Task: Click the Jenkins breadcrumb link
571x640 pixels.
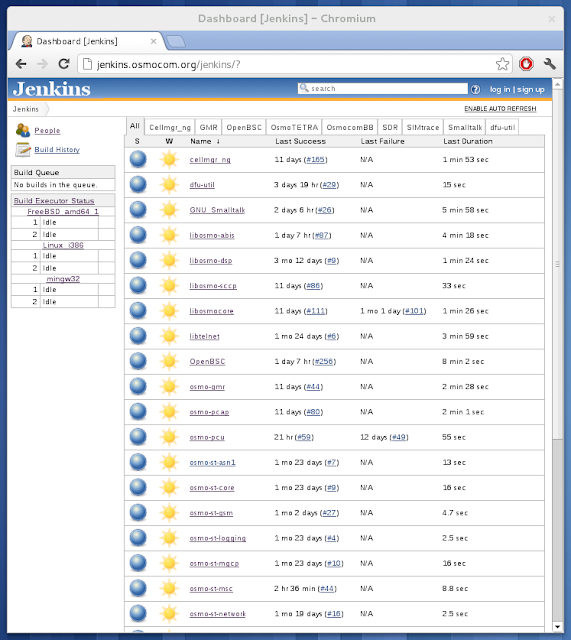Action: point(26,109)
